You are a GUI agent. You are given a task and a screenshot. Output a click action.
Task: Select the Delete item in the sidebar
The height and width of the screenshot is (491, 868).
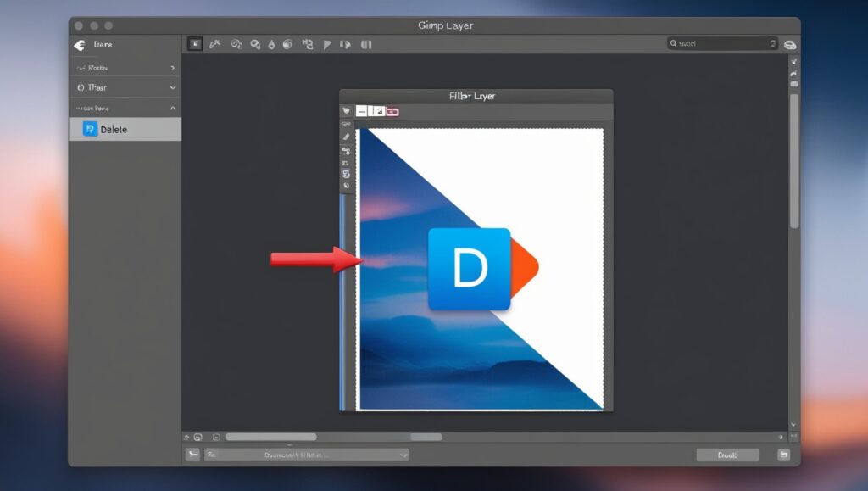(125, 129)
